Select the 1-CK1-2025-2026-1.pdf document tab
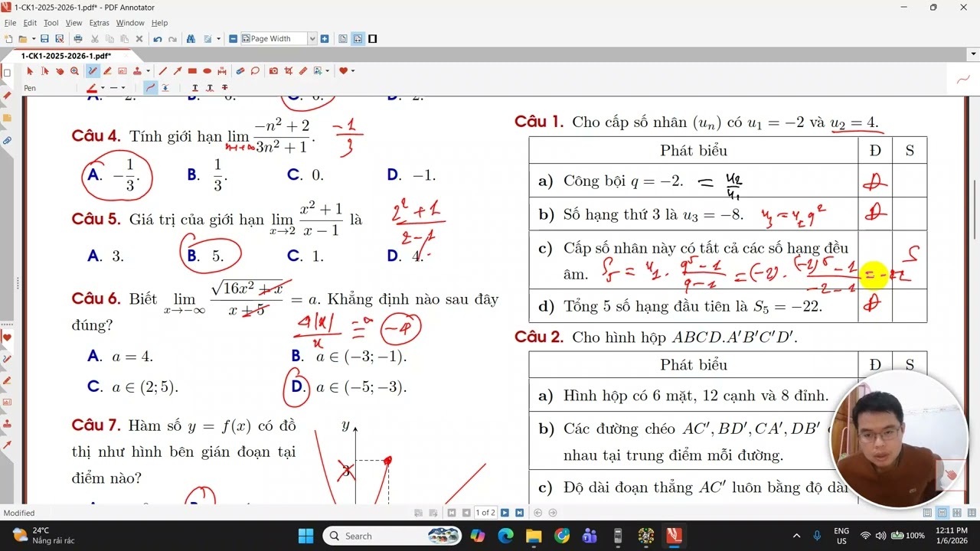980x551 pixels. [66, 56]
